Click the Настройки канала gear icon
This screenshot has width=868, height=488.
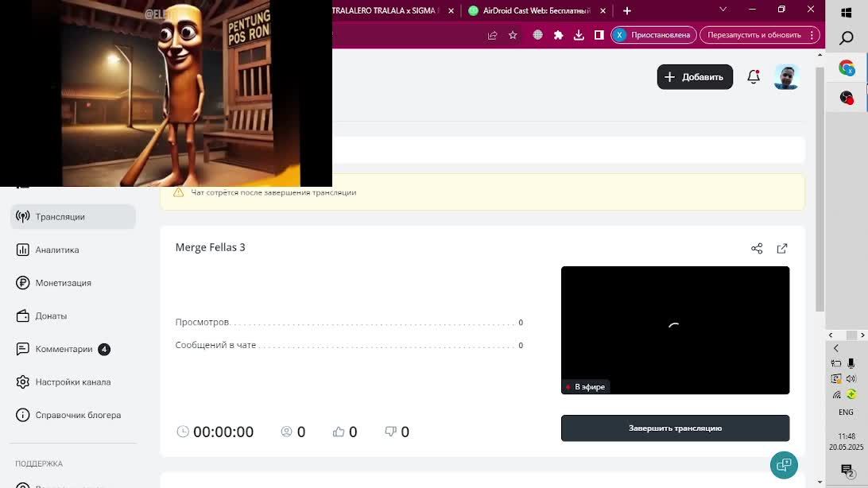(x=23, y=382)
